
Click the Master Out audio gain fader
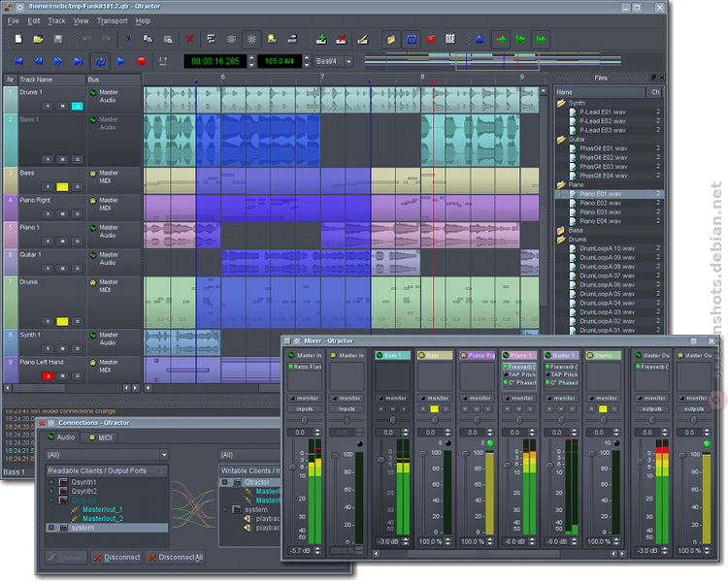640,462
